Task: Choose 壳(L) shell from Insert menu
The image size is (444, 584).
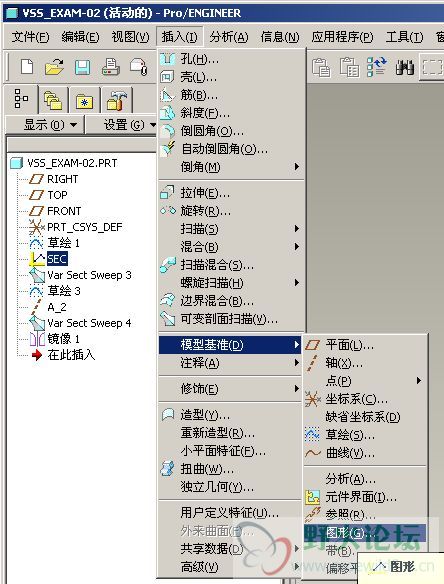Action: click(232, 77)
